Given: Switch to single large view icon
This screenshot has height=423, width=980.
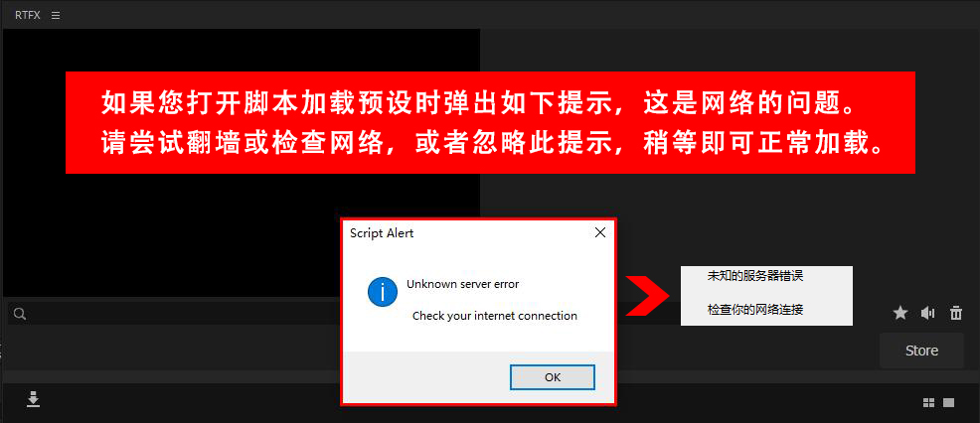Looking at the screenshot, I should [949, 403].
